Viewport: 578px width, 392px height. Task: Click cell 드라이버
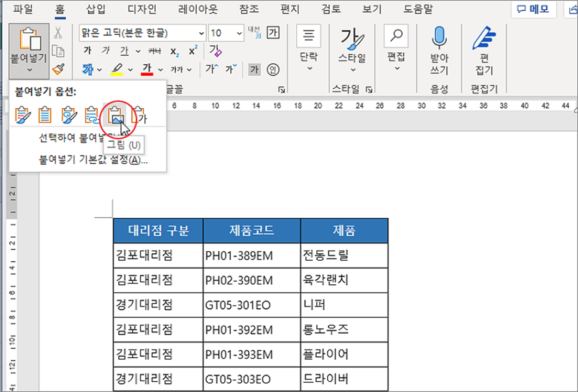click(x=344, y=380)
